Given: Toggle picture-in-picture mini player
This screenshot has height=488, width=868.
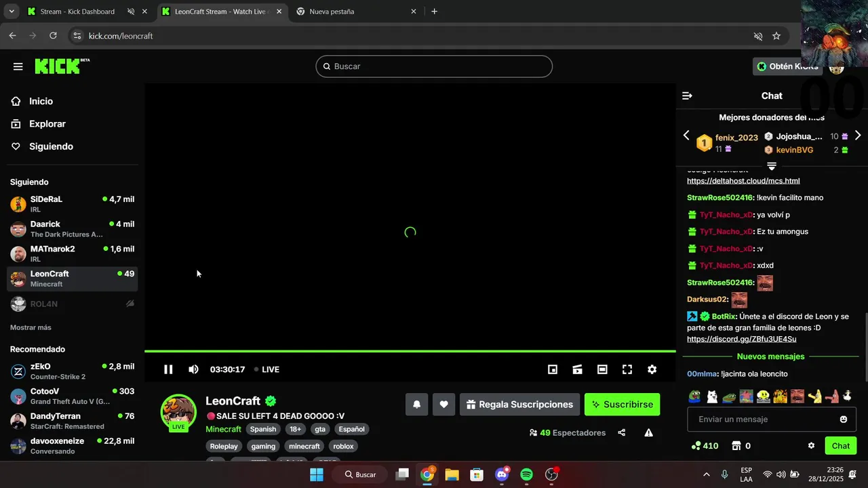Looking at the screenshot, I should pyautogui.click(x=553, y=369).
